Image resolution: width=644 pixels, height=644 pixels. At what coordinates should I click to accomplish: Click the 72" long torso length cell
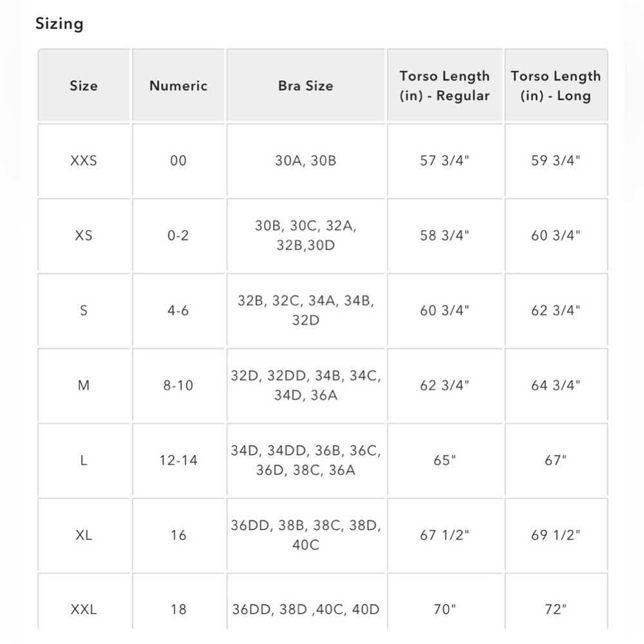click(556, 609)
